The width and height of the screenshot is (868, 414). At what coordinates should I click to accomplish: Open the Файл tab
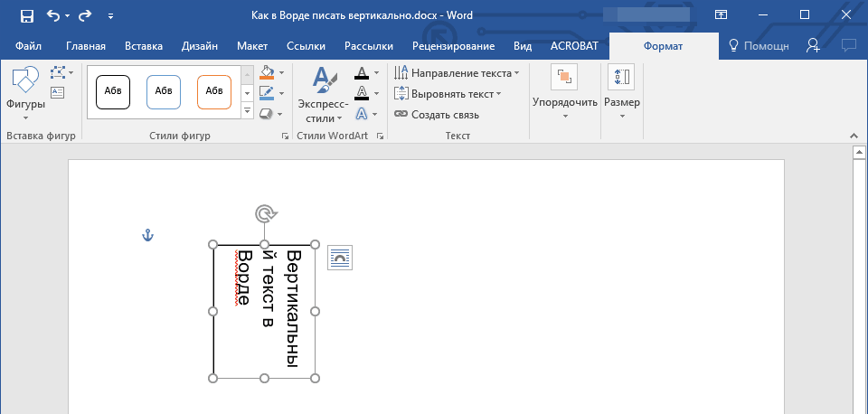click(x=28, y=46)
